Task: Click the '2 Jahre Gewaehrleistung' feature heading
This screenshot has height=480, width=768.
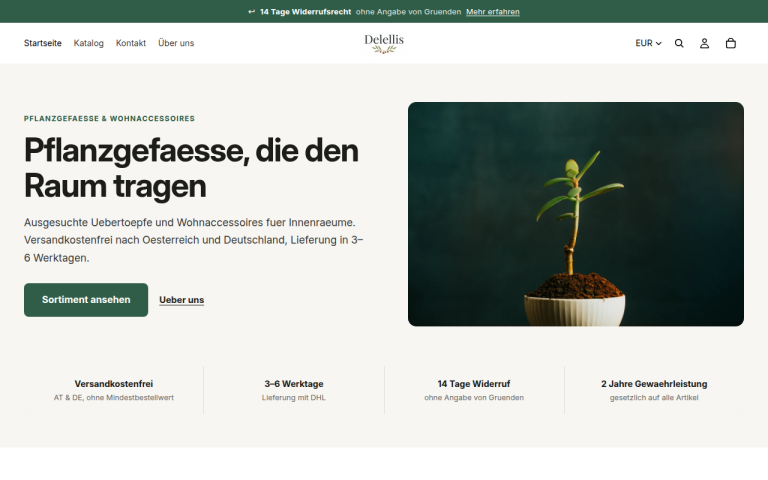Action: [x=654, y=384]
